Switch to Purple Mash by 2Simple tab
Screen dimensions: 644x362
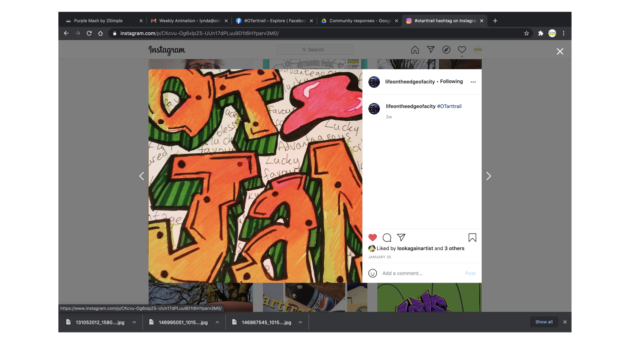(98, 21)
